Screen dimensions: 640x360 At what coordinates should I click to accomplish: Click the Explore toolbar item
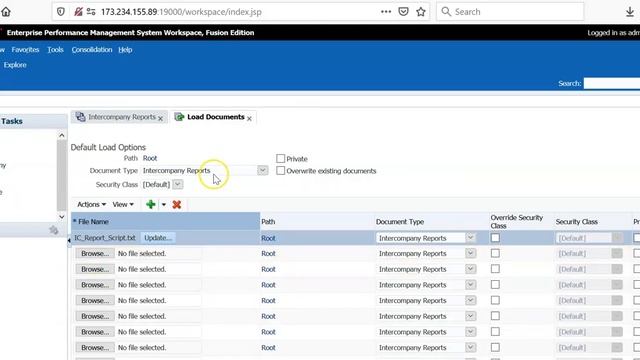point(15,65)
